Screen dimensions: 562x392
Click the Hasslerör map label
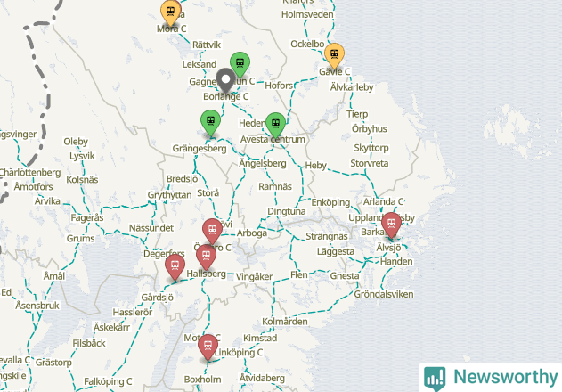coord(132,313)
